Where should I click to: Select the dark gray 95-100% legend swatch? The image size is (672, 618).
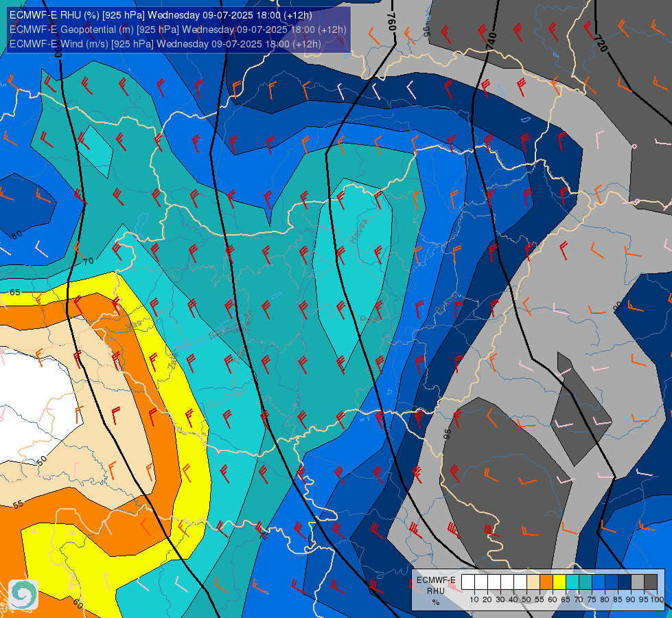(651, 582)
